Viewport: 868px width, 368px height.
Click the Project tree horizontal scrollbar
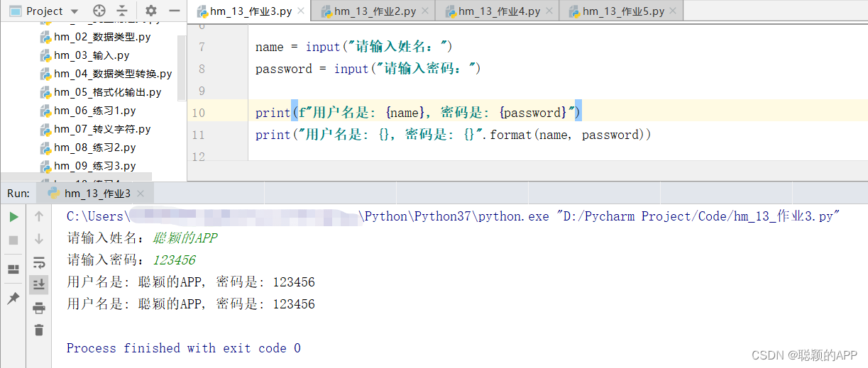[x=76, y=177]
